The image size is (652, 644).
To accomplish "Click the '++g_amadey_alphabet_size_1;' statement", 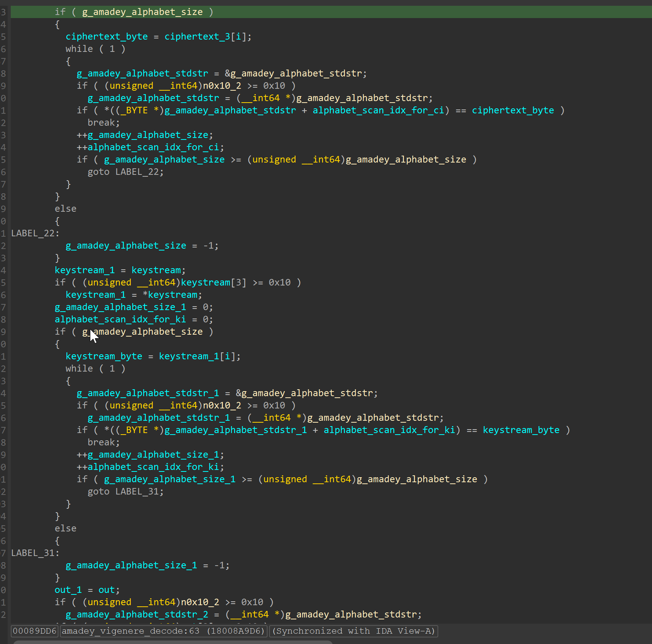I will (x=150, y=455).
